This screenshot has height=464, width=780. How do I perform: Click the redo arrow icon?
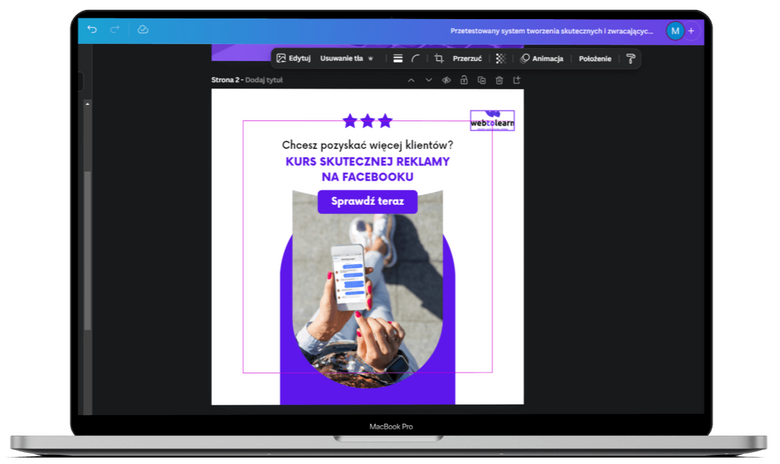[115, 30]
